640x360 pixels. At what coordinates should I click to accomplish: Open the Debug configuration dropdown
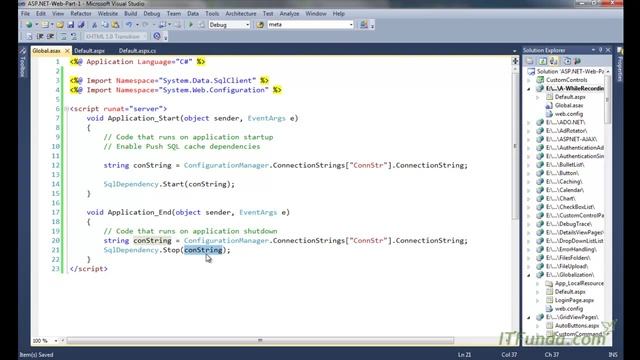[247, 25]
